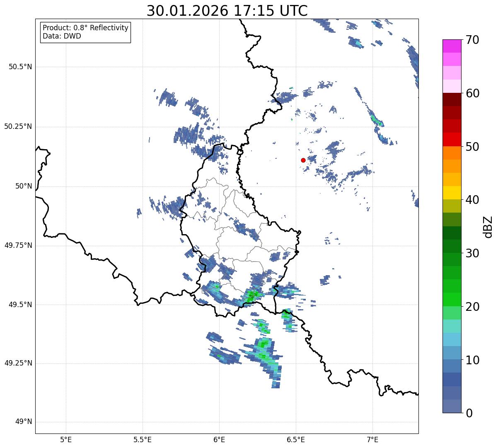Click the "Data: DWD" label

tap(62, 36)
